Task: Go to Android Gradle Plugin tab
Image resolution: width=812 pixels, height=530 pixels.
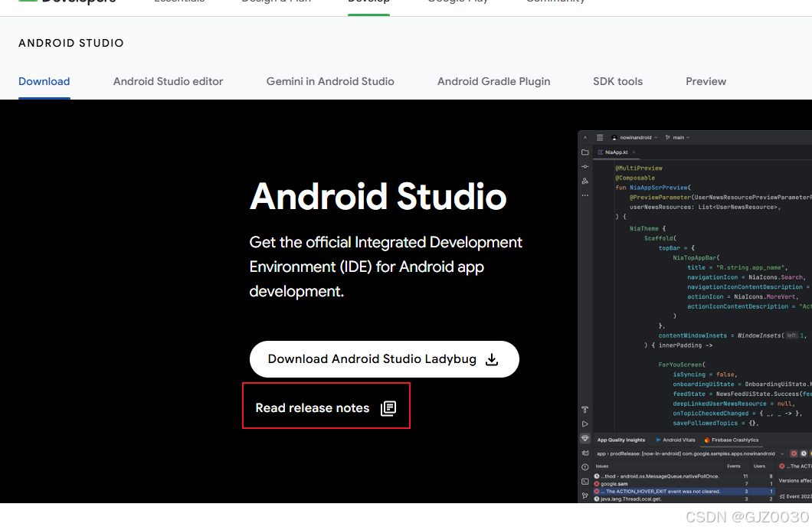Action: pyautogui.click(x=493, y=81)
